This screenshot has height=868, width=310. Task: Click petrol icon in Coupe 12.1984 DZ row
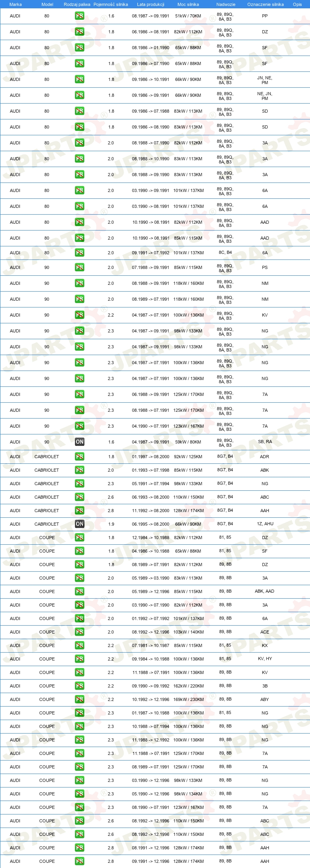point(80,538)
